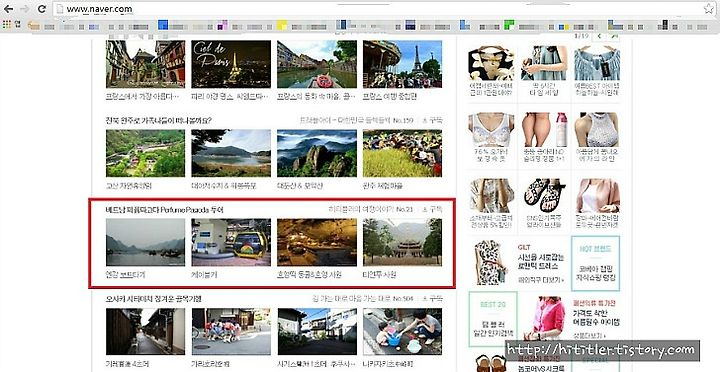Show next shopping page with right arrow
Viewport: 720px width, 372px height.
click(615, 36)
